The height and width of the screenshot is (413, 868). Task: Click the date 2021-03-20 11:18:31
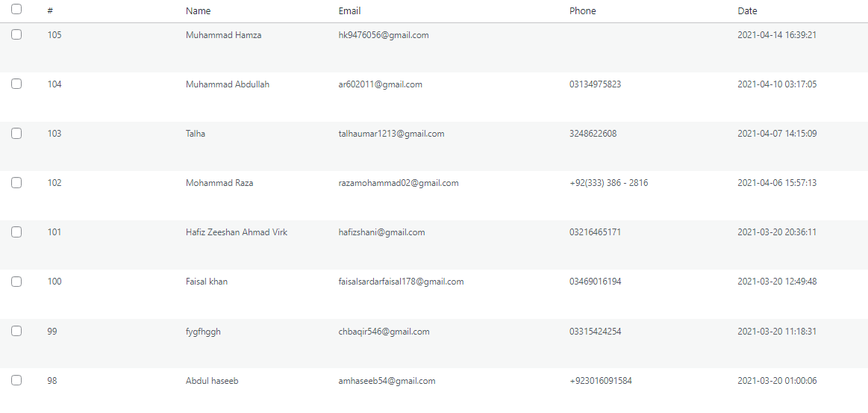pyautogui.click(x=777, y=332)
